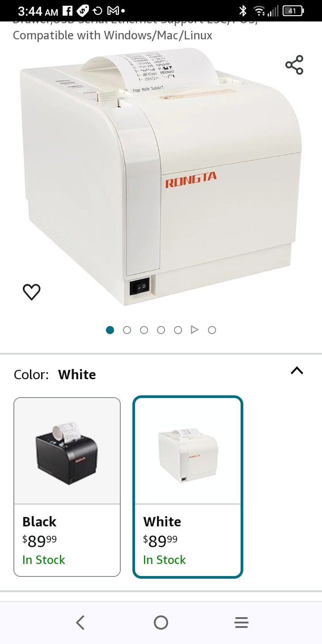
Task: Collapse the Color section chevron
Action: [297, 371]
